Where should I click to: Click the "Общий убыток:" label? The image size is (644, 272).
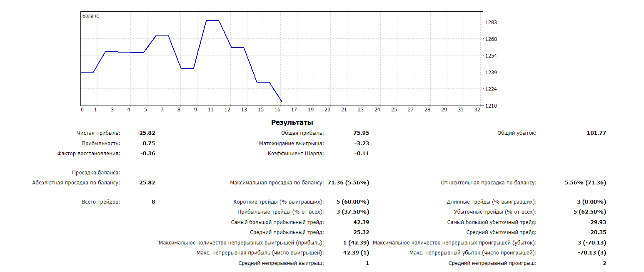tap(517, 133)
